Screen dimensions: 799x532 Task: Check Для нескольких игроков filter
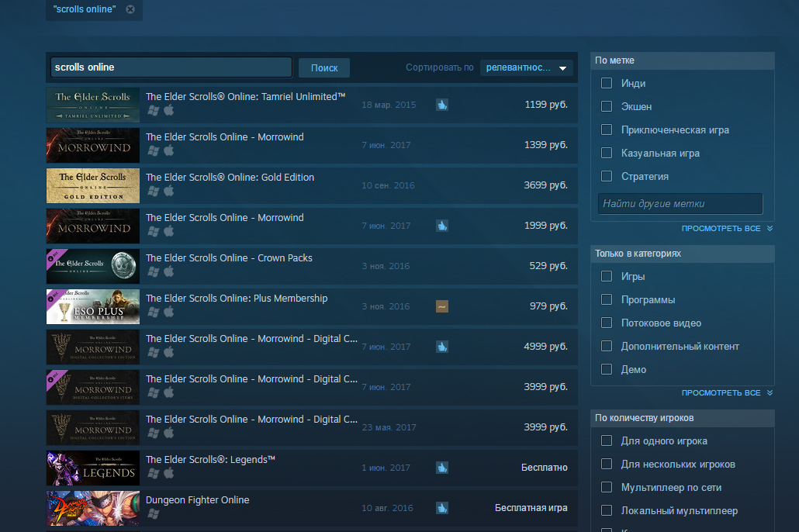[x=607, y=465]
